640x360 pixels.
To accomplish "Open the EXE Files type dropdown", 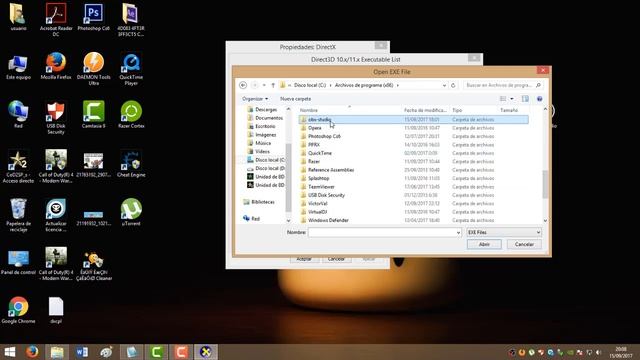I will point(504,232).
